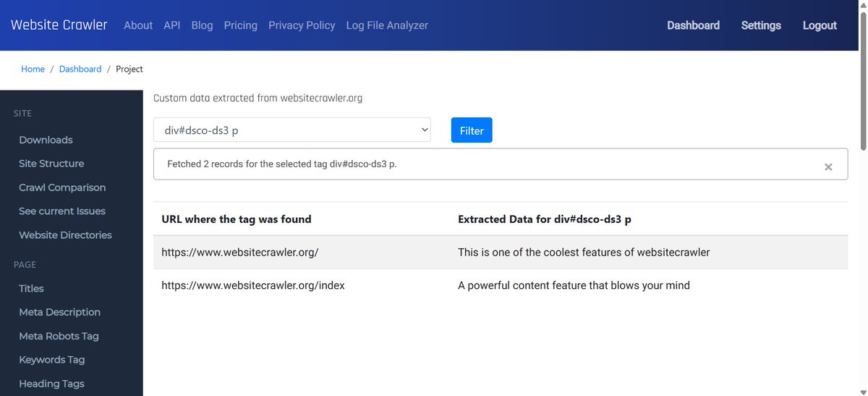Dismiss the fetched records alert
Screen dimensions: 868x396
pos(828,167)
